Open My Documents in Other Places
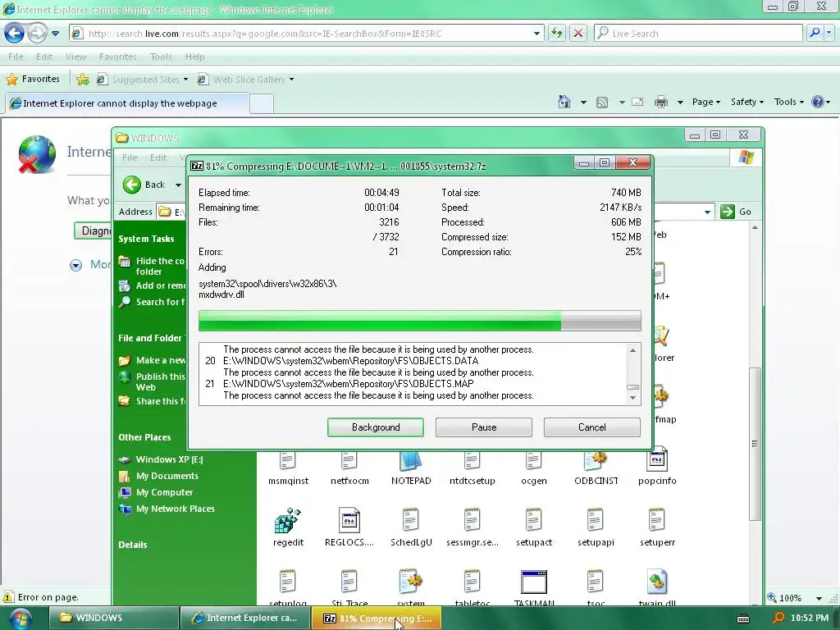 167,476
